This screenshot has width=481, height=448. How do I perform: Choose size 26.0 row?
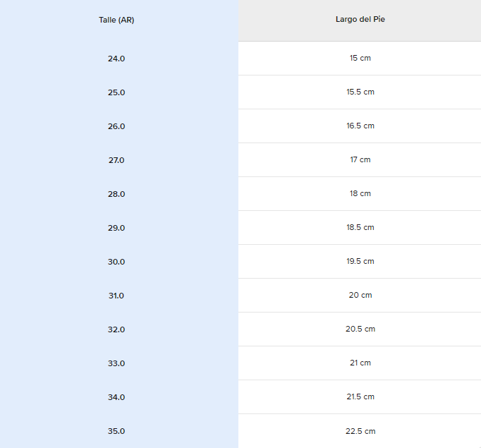[x=116, y=126]
